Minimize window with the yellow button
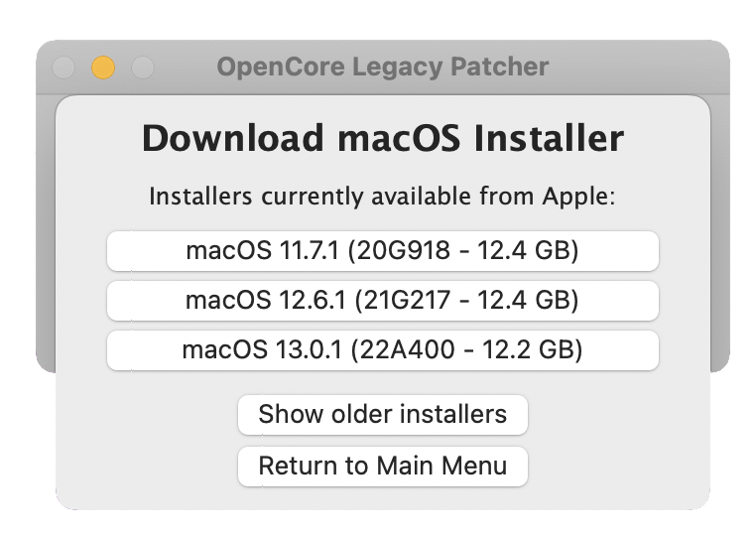This screenshot has height=538, width=756. [103, 67]
